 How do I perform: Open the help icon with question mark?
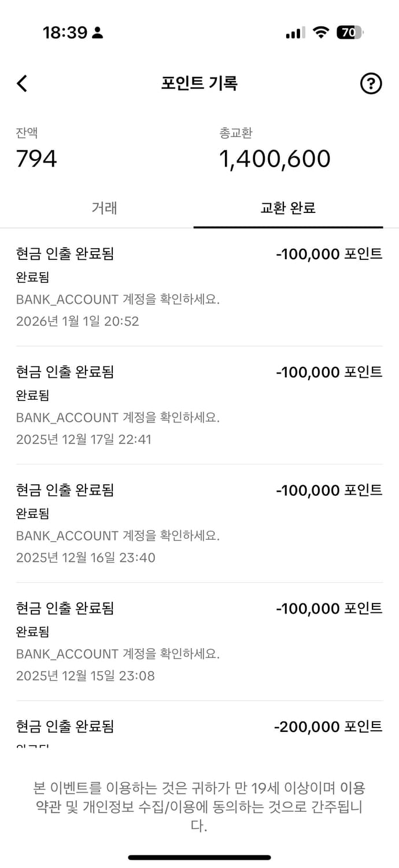click(371, 83)
